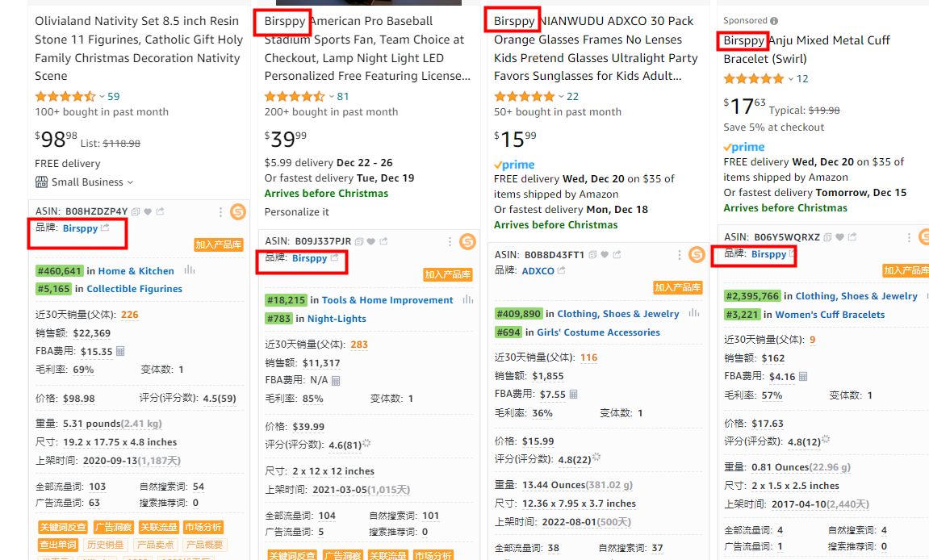The image size is (929, 560).
Task: Click the orange SellerSprite icon beside ASIN B09J337PJR
Action: click(467, 241)
